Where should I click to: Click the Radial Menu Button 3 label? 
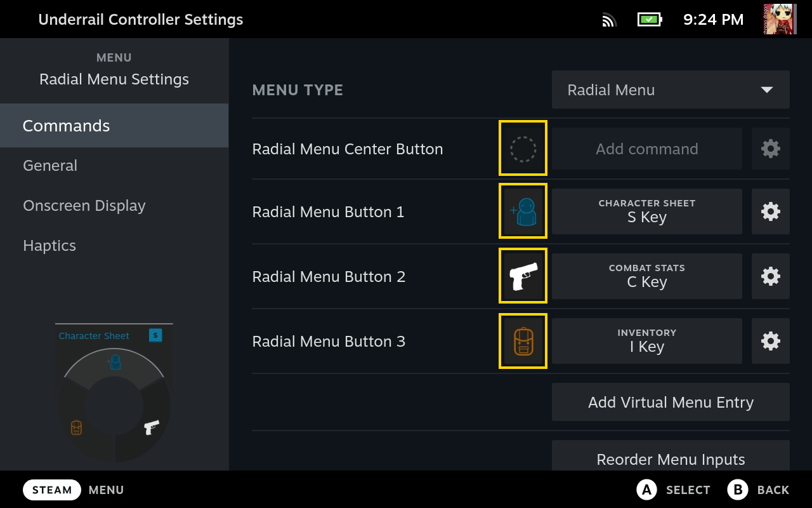329,341
